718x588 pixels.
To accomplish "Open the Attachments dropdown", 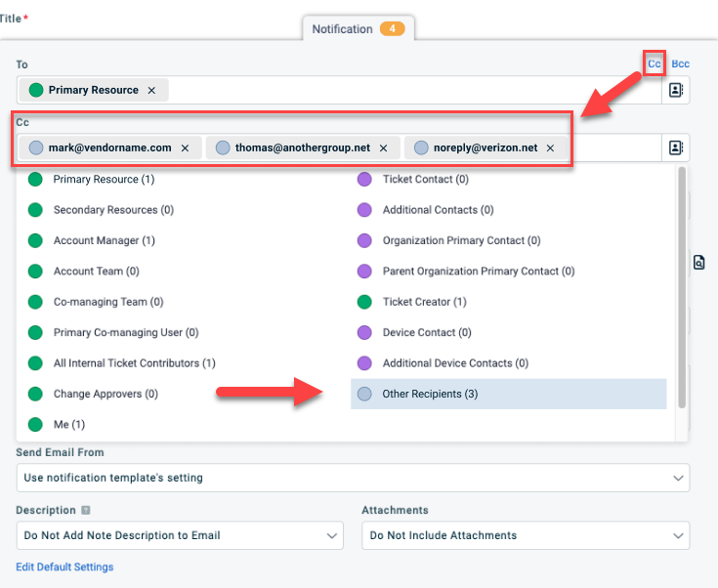I will click(x=525, y=535).
